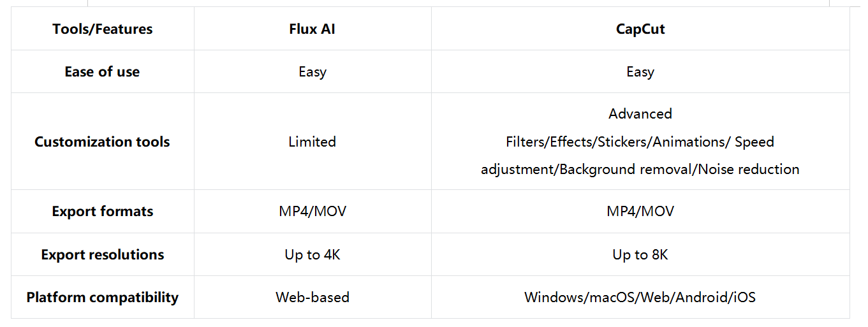The image size is (868, 327).
Task: Click the "Limited" cell text
Action: coord(312,142)
